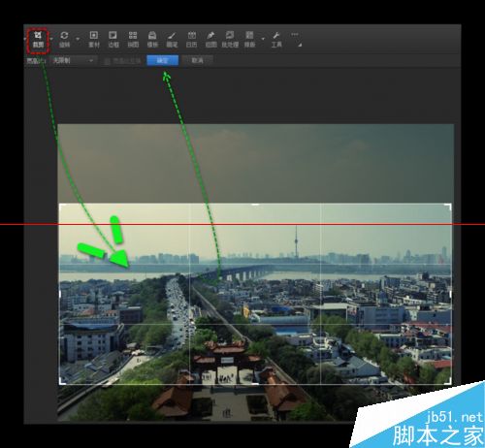Expand the aspect ratio 无限制 dropdown
This screenshot has width=485, height=448.
pyautogui.click(x=73, y=60)
